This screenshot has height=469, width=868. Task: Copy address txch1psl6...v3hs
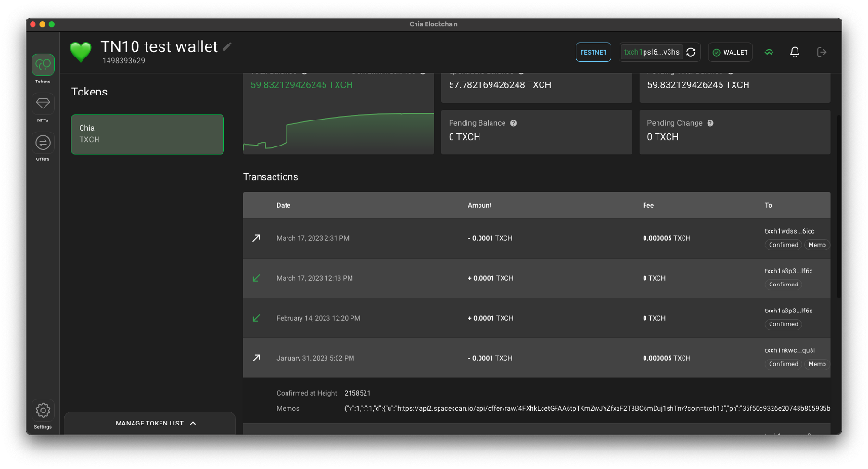point(652,52)
